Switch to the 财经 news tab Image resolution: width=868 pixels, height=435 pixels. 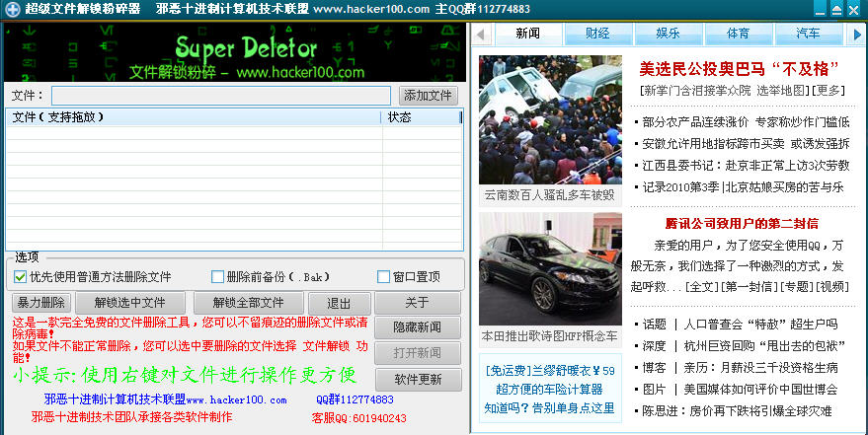[597, 34]
